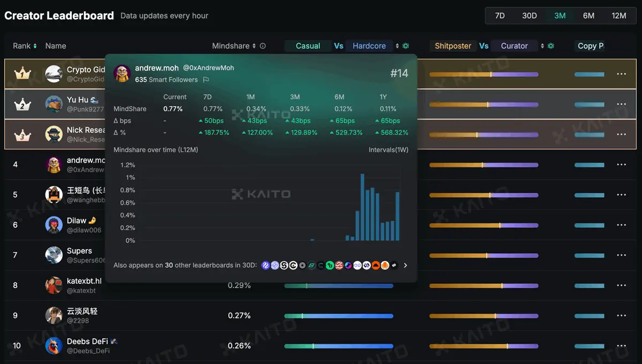Click Crypto Gid's Shitposter vs Curator bar
Viewport: 642px width, 364px height.
[484, 74]
